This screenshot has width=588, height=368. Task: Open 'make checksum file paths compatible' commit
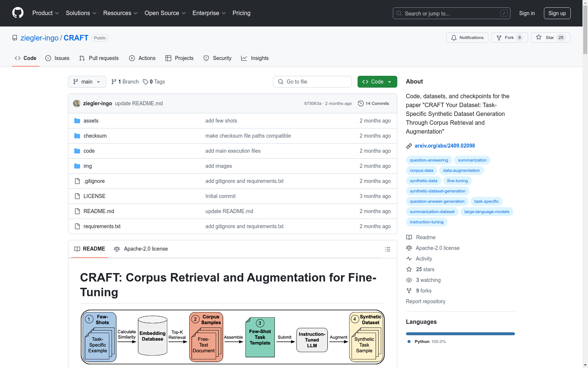point(248,136)
